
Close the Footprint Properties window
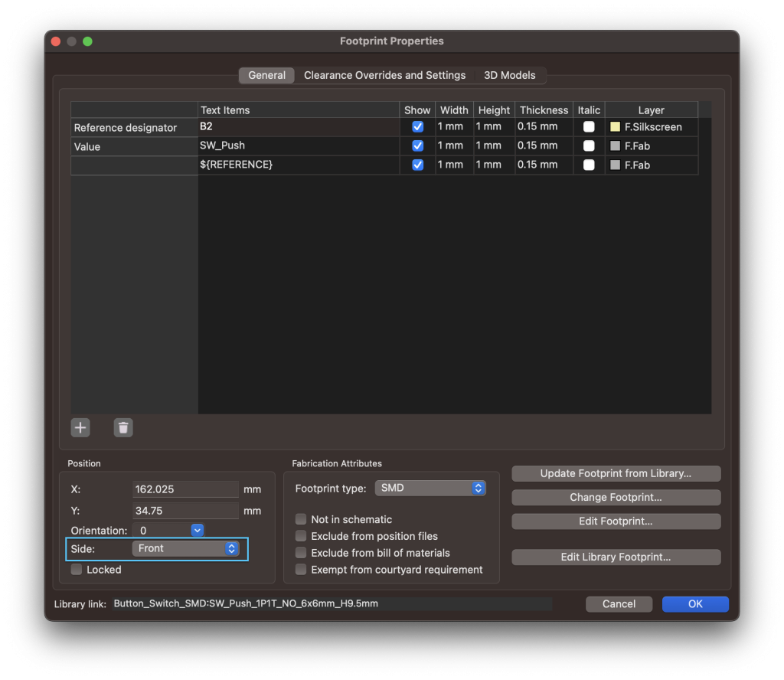(x=56, y=41)
